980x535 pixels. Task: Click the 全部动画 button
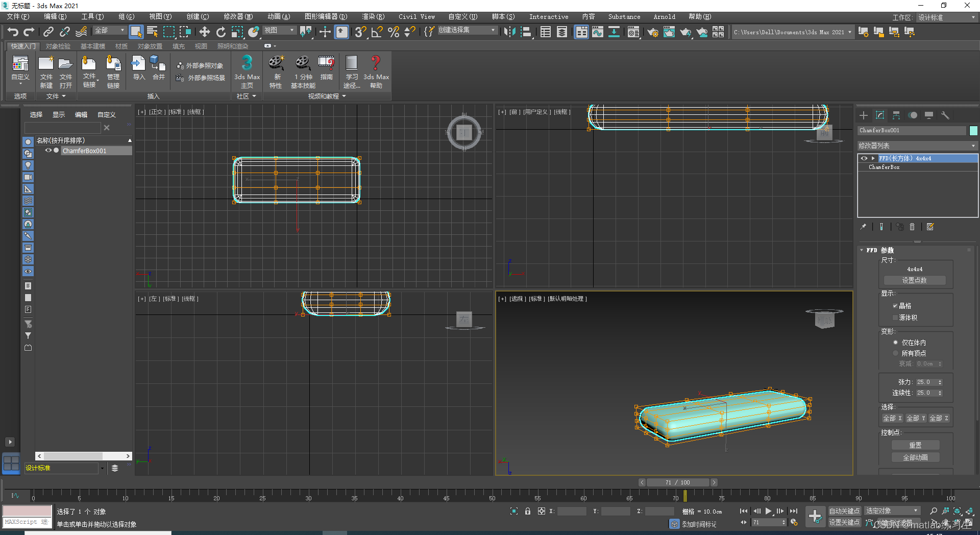[x=915, y=457]
